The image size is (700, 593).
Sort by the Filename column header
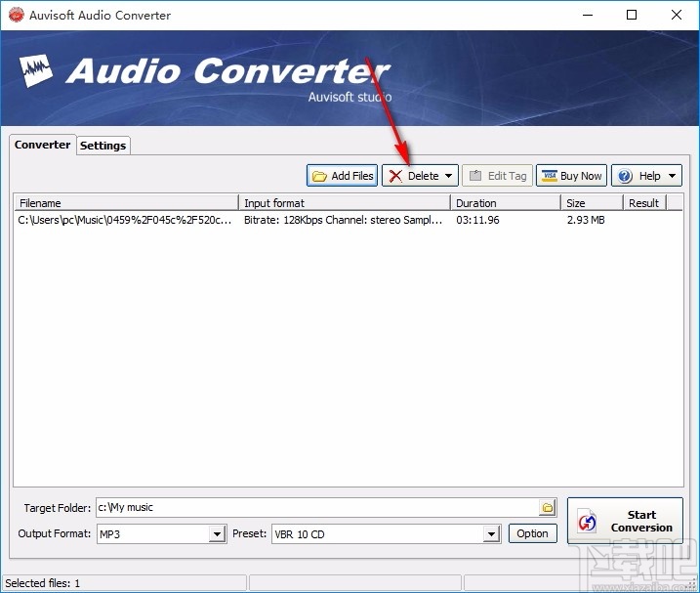pyautogui.click(x=126, y=203)
